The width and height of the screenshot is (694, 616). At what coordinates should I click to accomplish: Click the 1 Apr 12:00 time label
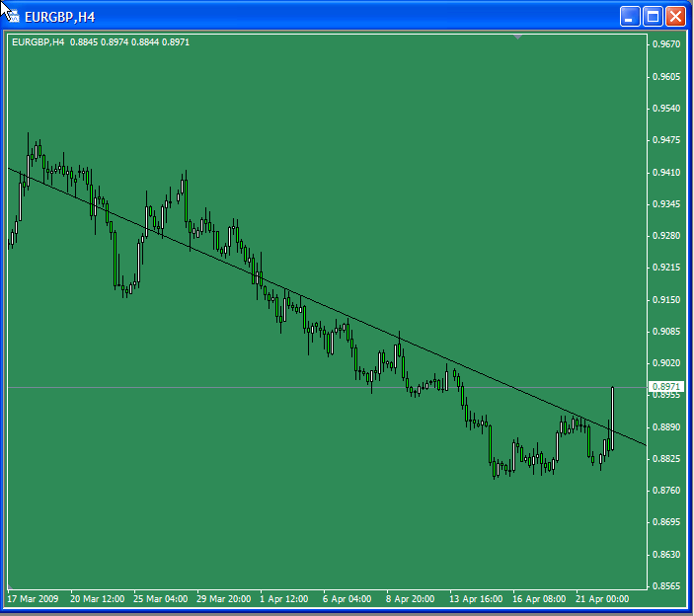(x=284, y=599)
